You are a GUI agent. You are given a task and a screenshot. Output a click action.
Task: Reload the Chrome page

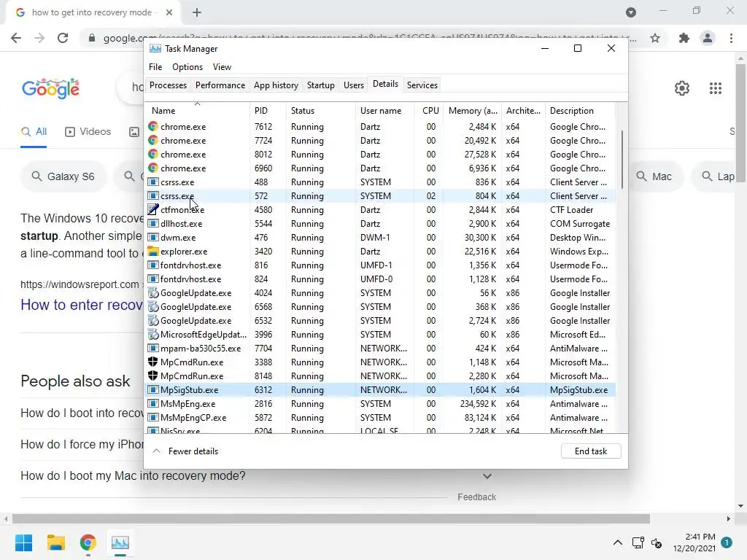coord(63,38)
